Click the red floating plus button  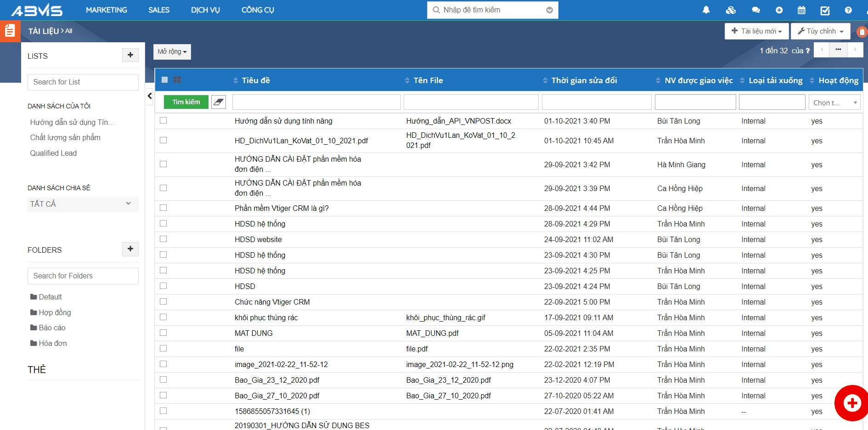pyautogui.click(x=852, y=403)
